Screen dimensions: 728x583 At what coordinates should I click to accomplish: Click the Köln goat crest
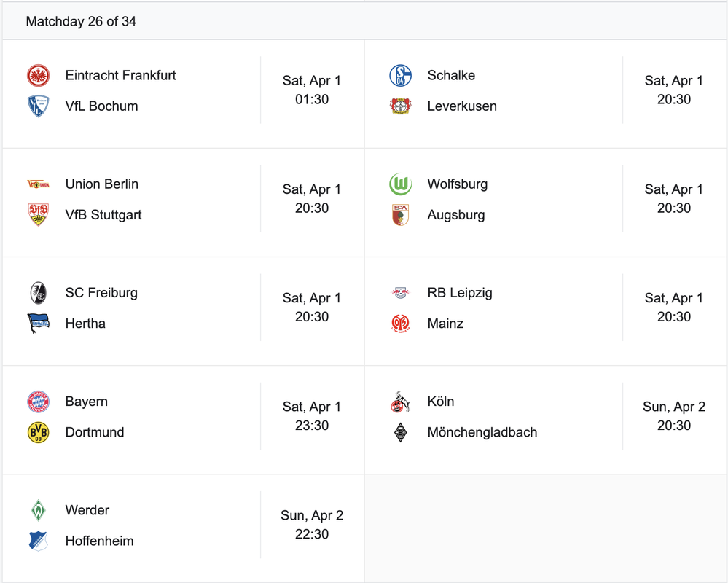[x=400, y=402]
